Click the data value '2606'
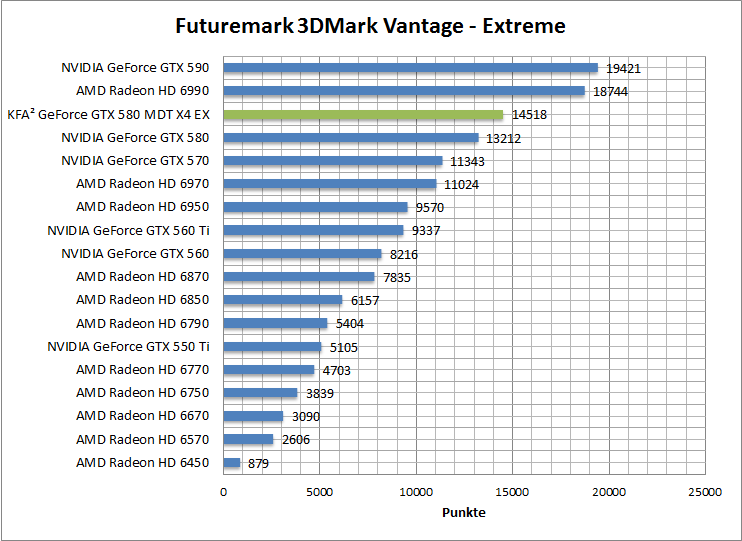The height and width of the screenshot is (541, 742). click(296, 439)
